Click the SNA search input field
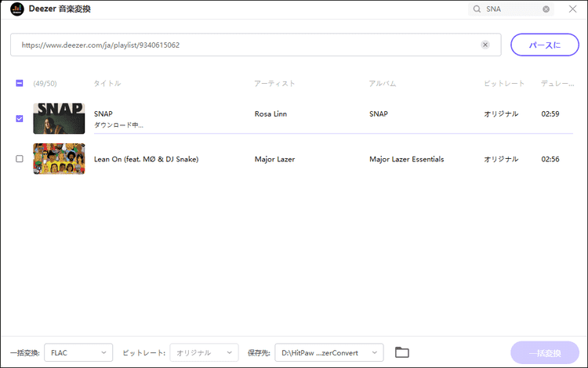The height and width of the screenshot is (368, 588). 512,9
